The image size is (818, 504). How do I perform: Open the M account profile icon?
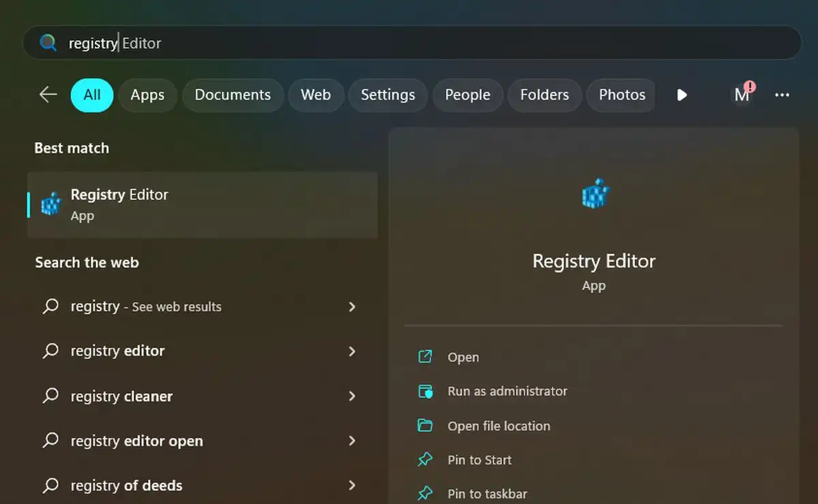[x=742, y=95]
